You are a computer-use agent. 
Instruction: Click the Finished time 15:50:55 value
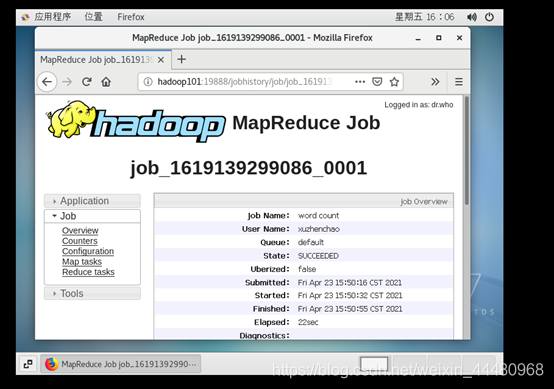pyautogui.click(x=350, y=309)
